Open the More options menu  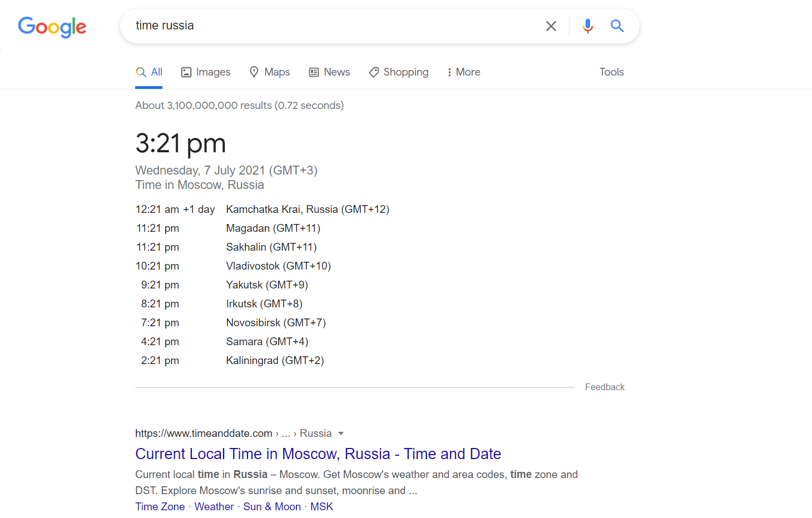coord(464,72)
